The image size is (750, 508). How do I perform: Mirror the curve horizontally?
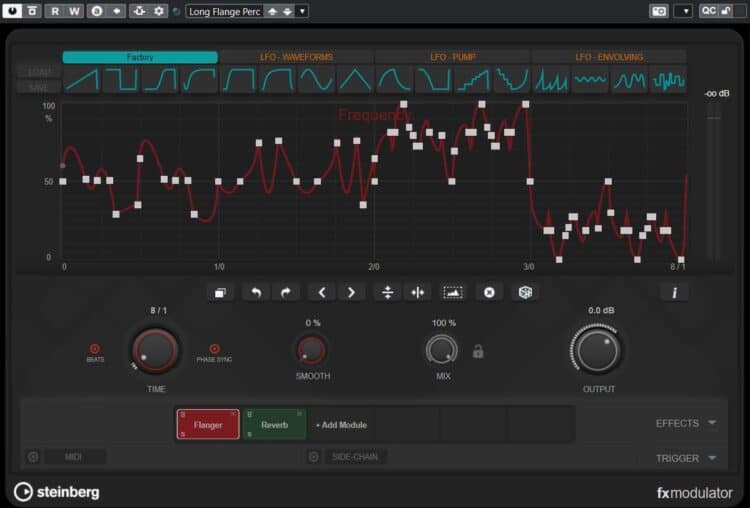418,292
